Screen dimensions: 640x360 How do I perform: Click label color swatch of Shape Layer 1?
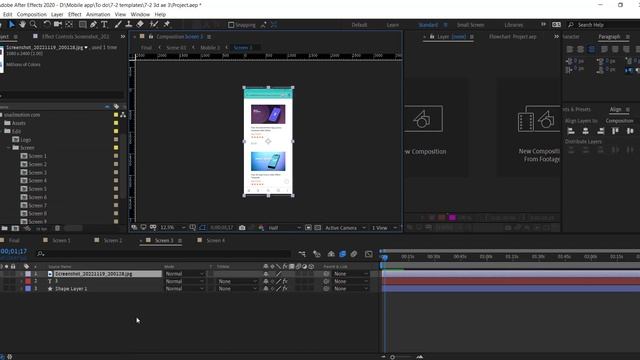point(28,289)
